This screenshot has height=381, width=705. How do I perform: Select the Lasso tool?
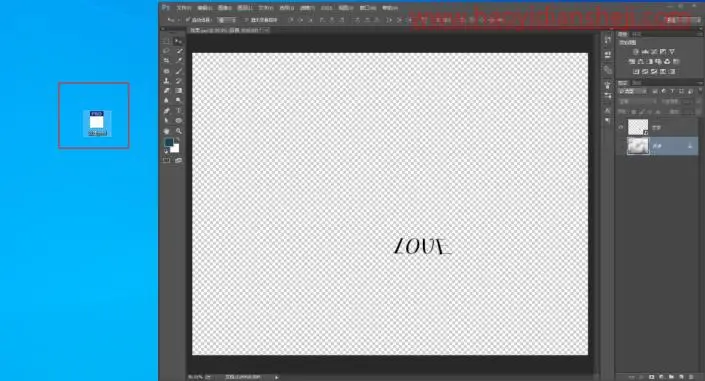click(x=166, y=51)
